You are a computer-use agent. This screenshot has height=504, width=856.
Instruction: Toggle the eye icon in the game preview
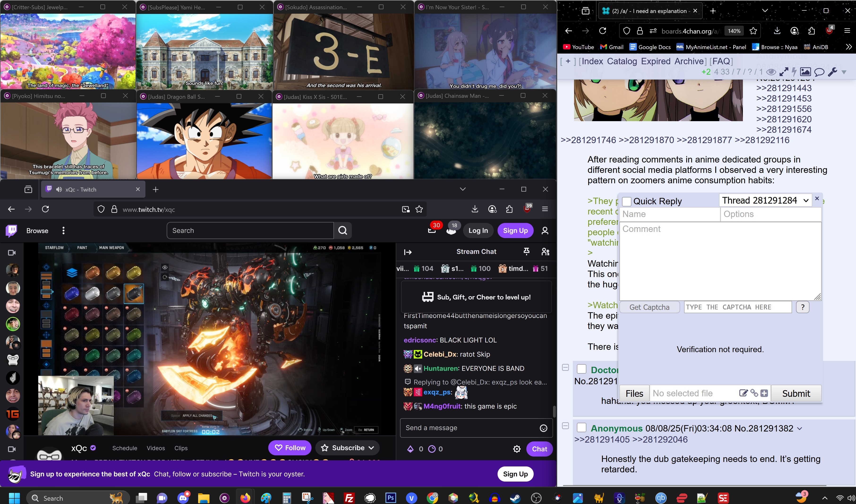165,267
